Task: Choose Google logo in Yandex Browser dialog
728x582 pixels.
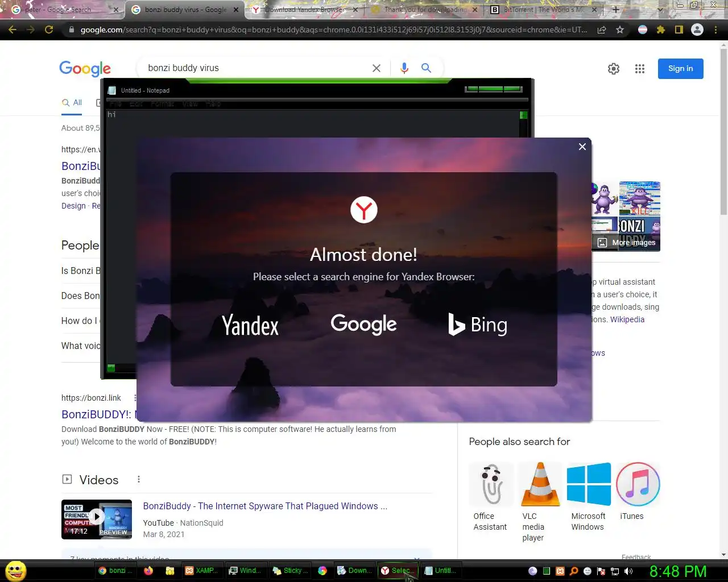Action: point(363,325)
